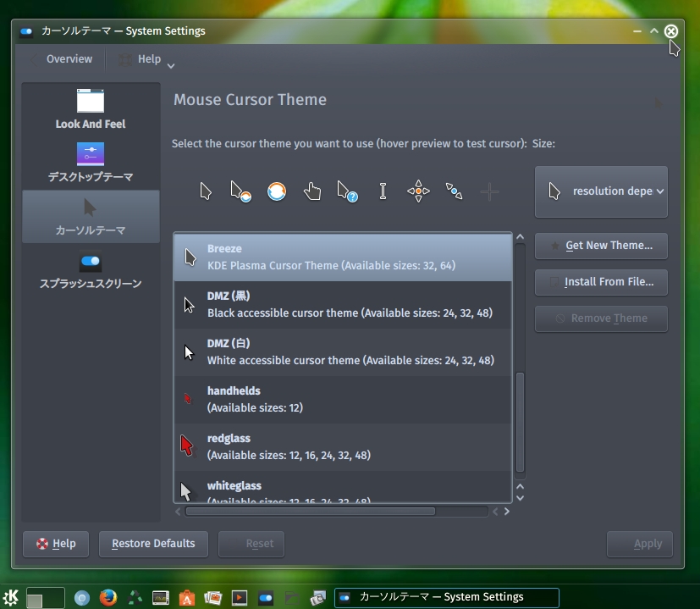700x609 pixels.
Task: Expand the Help toolbar menu arrow
Action: (x=171, y=66)
